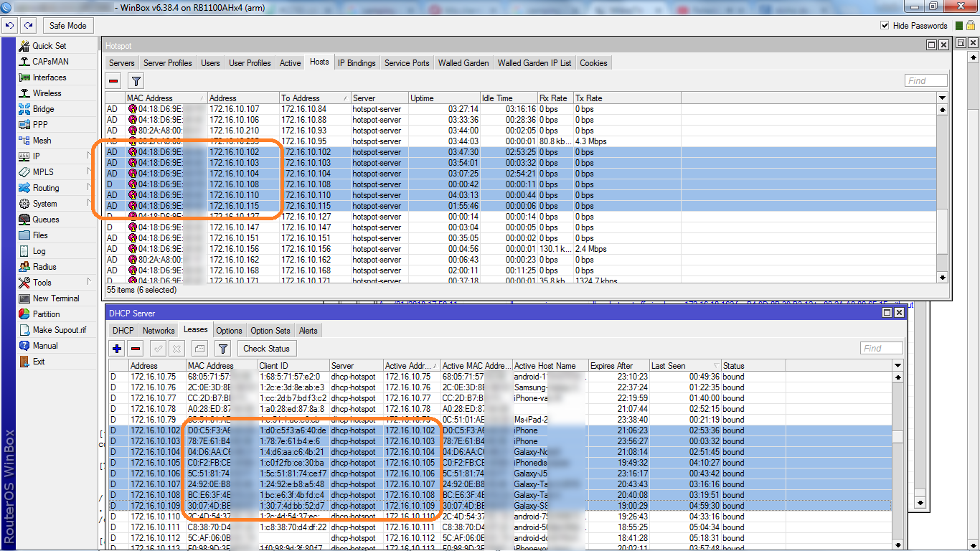Click the Redo arrow in WinBox toolbar
Viewport: 980px width, 551px height.
point(28,25)
